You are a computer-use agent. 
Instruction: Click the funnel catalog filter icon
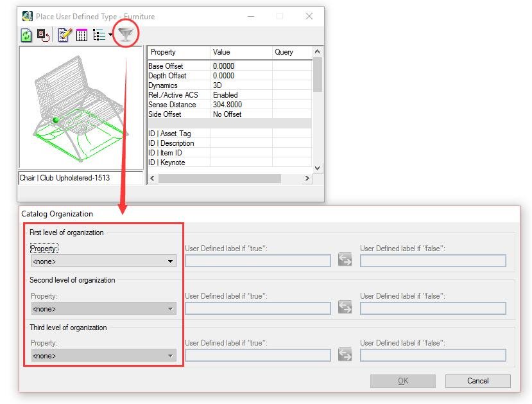tap(126, 34)
